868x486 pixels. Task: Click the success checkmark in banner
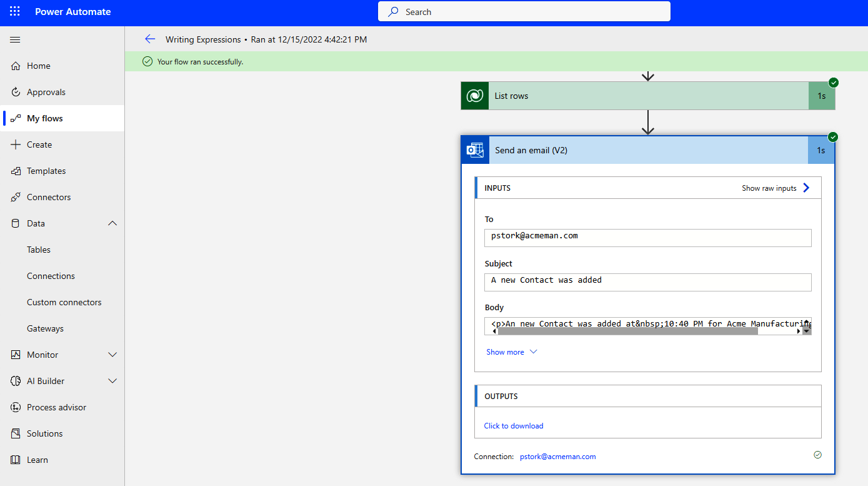[x=147, y=61]
